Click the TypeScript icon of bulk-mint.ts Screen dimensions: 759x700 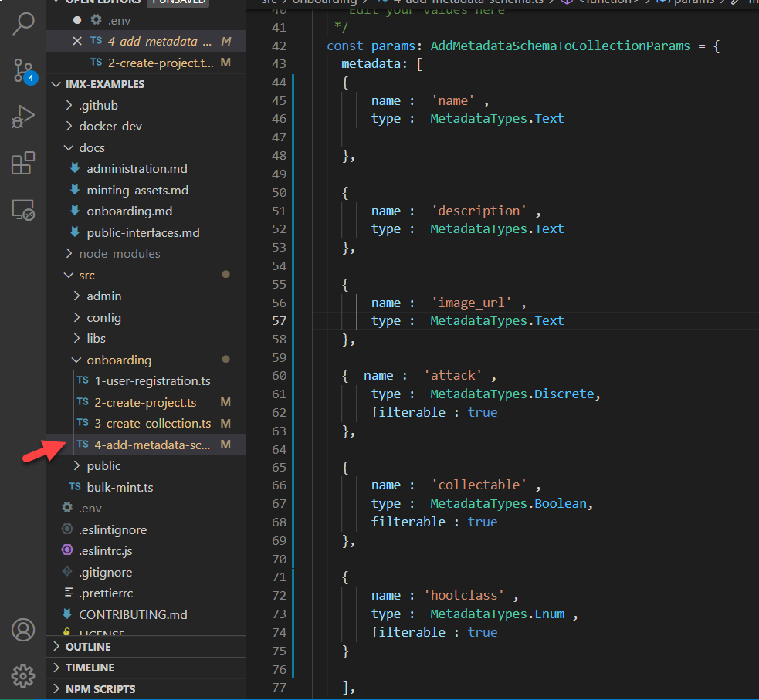[75, 487]
